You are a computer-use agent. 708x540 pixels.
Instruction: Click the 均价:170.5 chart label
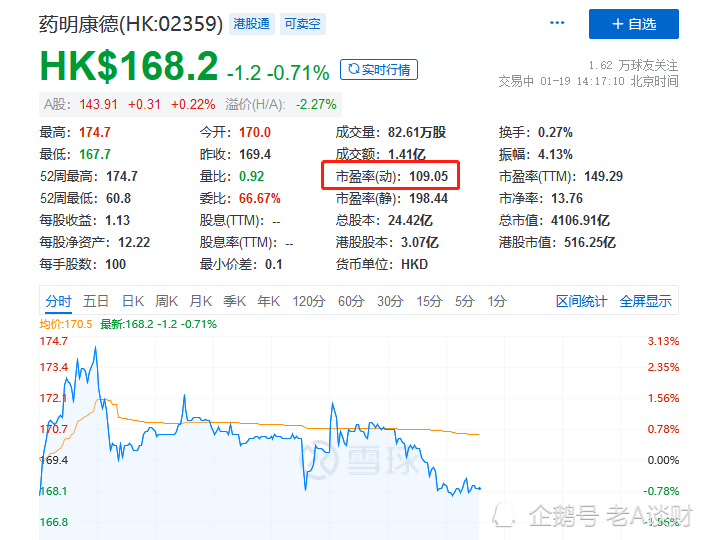point(66,324)
